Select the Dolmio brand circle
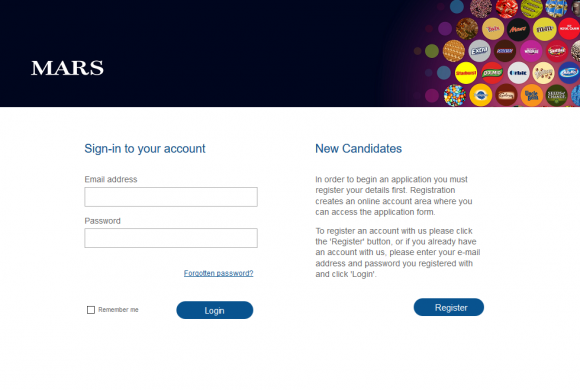 point(492,73)
